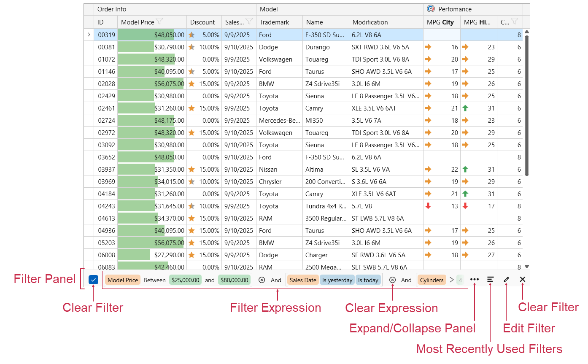588x364 pixels.
Task: Sort by the MPG City column header
Action: click(x=442, y=22)
